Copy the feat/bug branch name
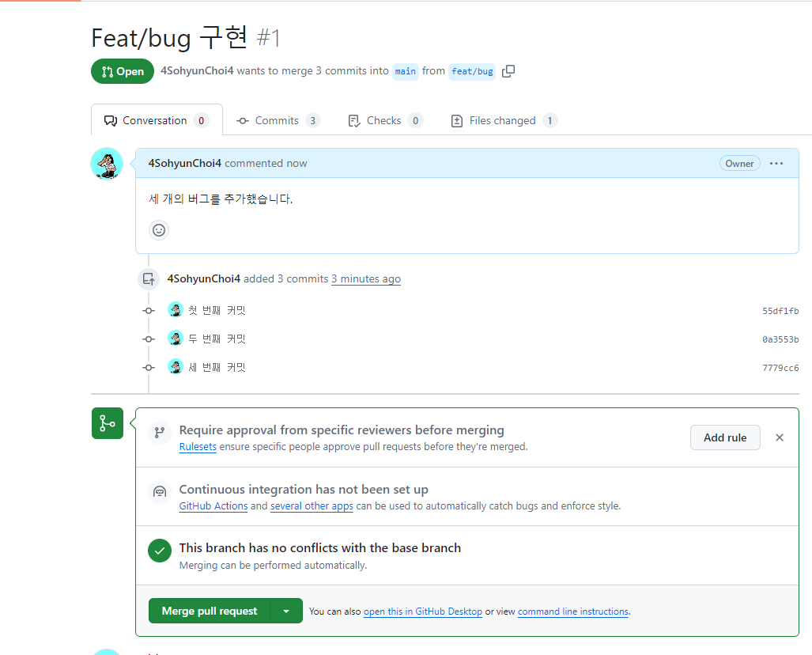 508,71
